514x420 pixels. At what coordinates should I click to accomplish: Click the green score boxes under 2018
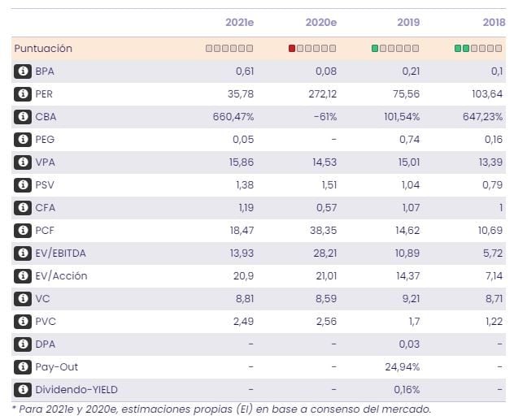point(462,49)
